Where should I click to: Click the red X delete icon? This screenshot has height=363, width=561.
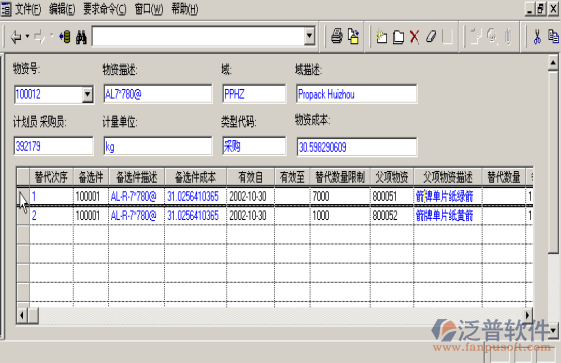tap(414, 36)
